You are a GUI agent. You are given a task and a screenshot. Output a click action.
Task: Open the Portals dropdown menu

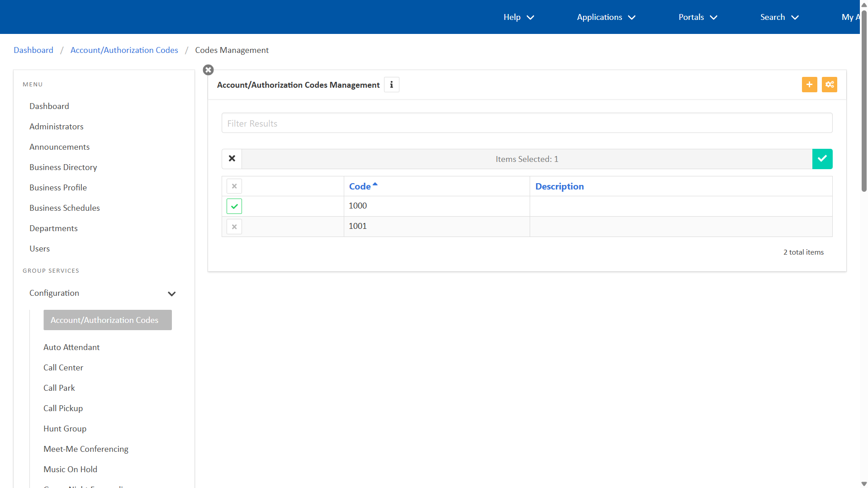(x=697, y=17)
